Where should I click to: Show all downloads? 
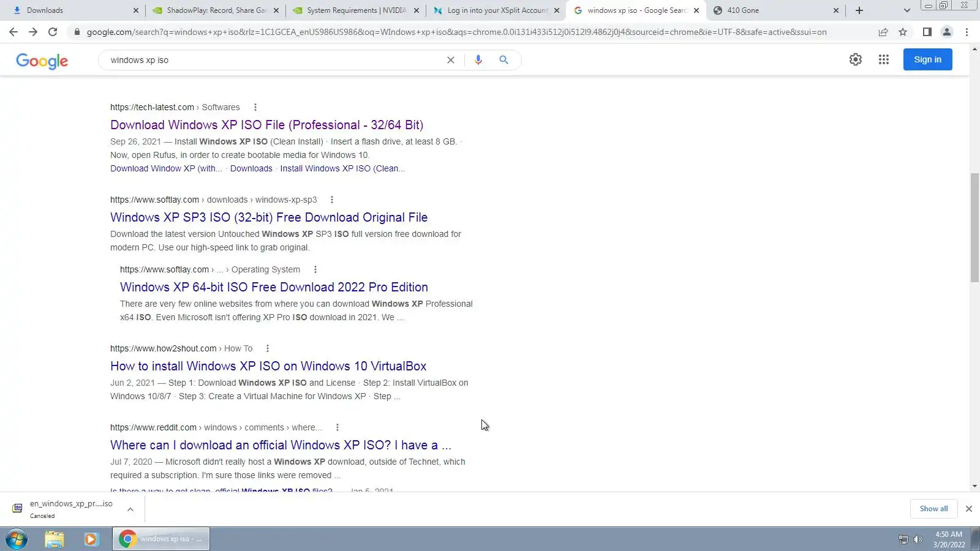tap(933, 509)
